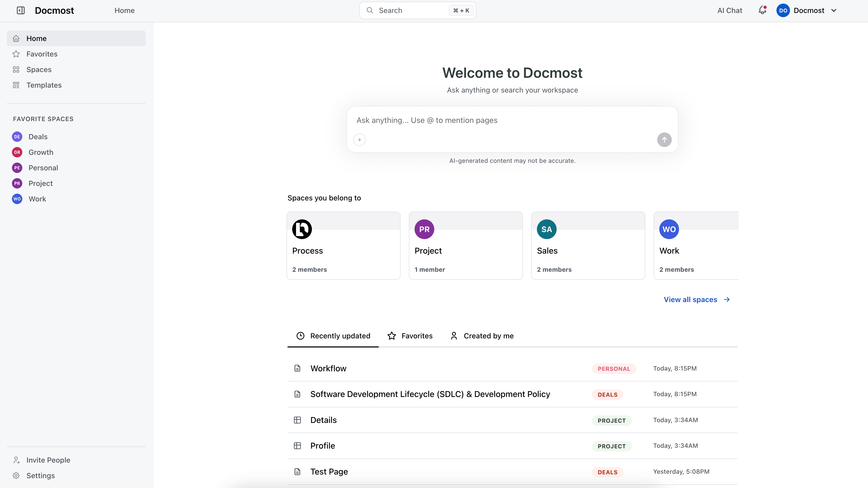
Task: Open the Sales space card
Action: [x=588, y=246]
